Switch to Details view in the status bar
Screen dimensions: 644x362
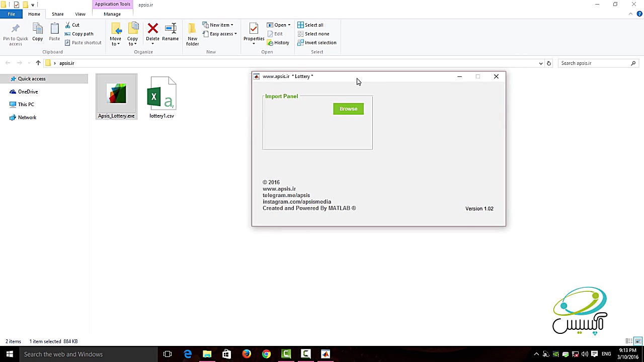(x=629, y=341)
